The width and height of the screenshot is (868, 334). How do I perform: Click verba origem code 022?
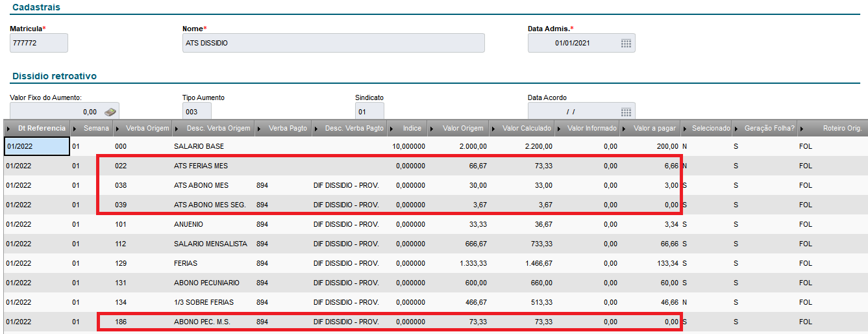click(x=120, y=166)
